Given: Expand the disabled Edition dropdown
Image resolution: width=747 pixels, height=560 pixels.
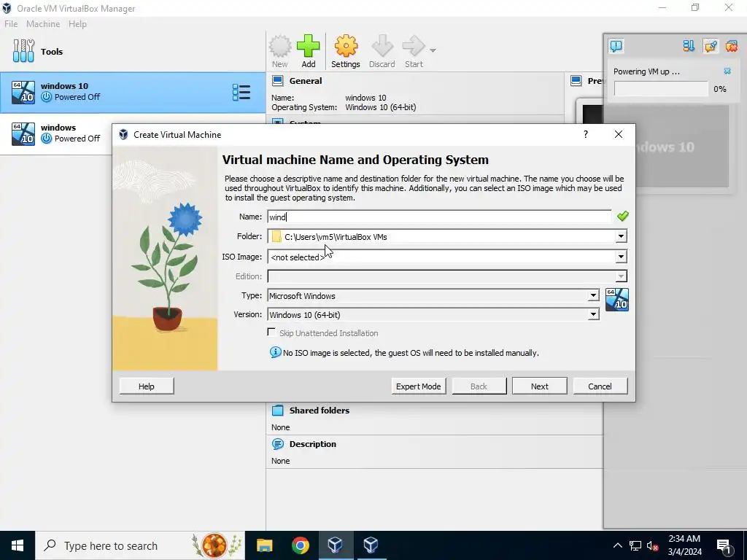Looking at the screenshot, I should point(621,276).
